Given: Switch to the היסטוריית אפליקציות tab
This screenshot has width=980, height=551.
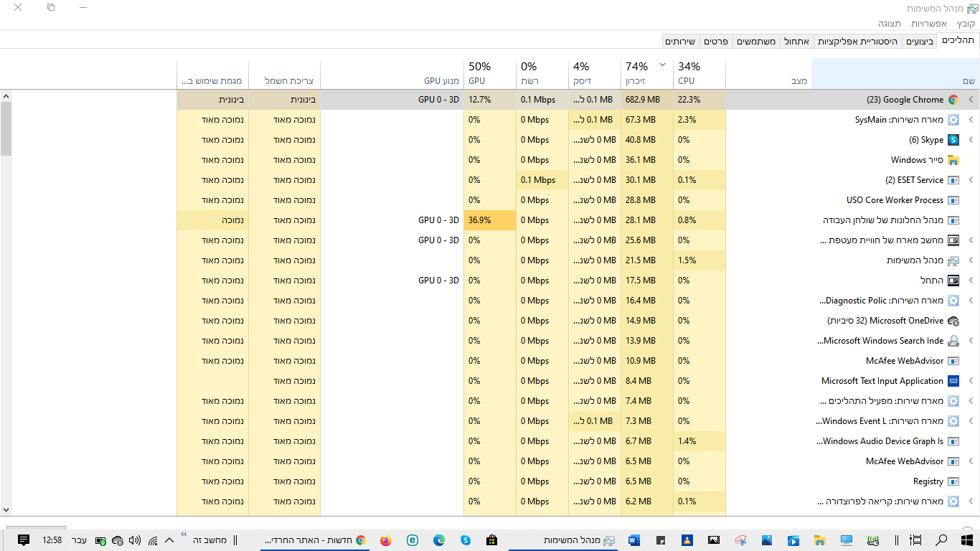Looking at the screenshot, I should point(857,42).
